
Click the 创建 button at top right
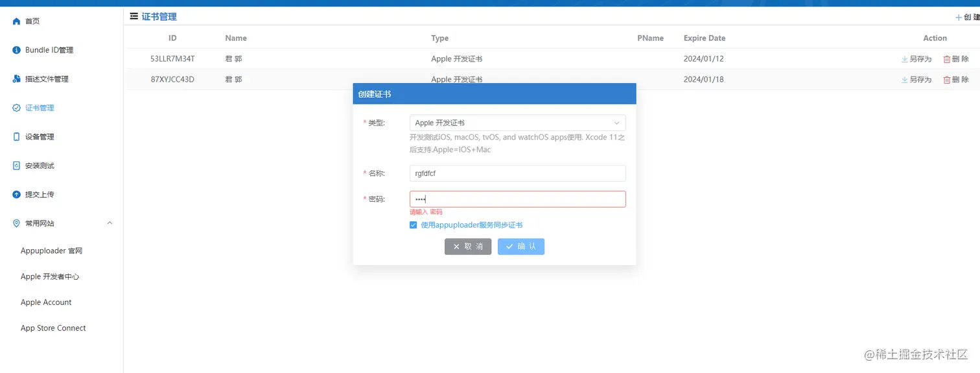(968, 18)
